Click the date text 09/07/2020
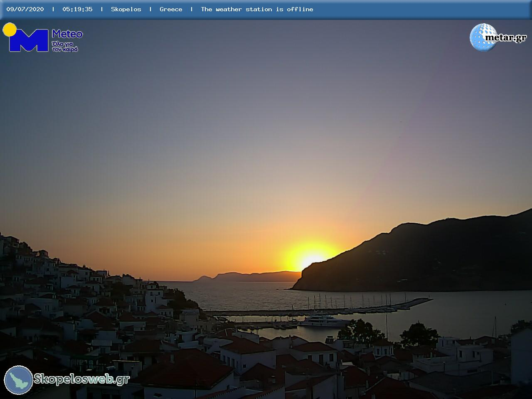Screen dimensions: 532x399 (25, 9)
